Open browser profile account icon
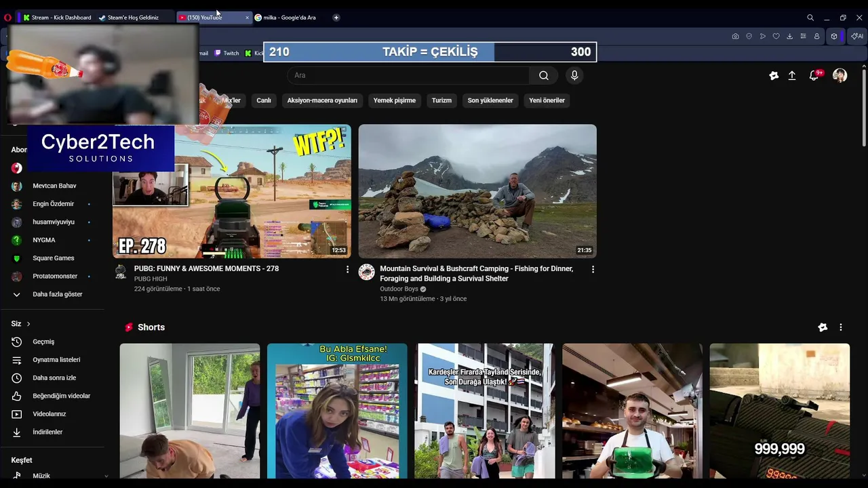This screenshot has height=488, width=868. coord(816,36)
